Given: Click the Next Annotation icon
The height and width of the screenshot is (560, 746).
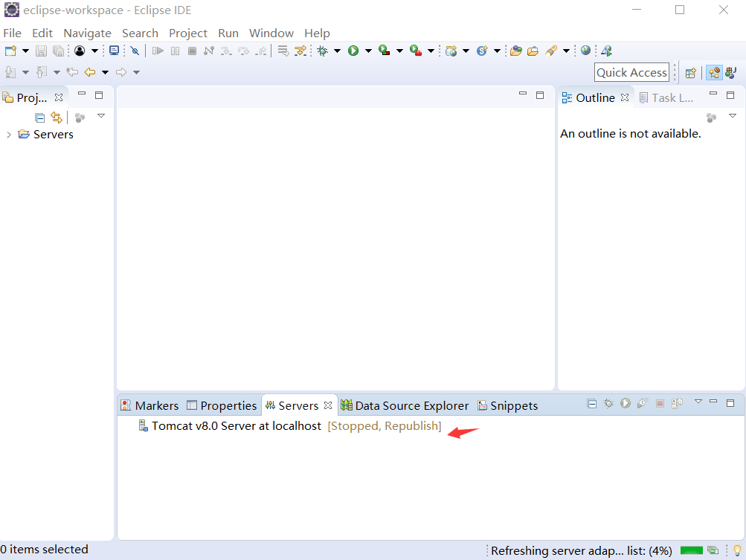Looking at the screenshot, I should [10, 72].
